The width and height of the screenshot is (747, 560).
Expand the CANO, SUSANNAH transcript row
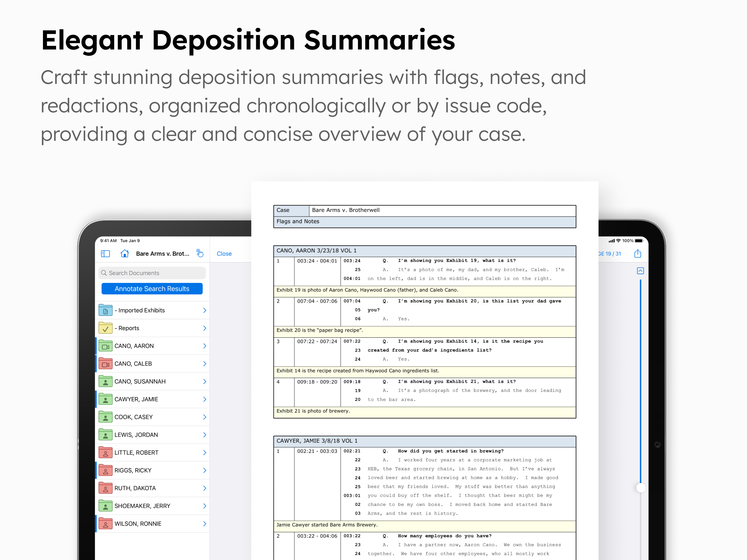pos(205,381)
